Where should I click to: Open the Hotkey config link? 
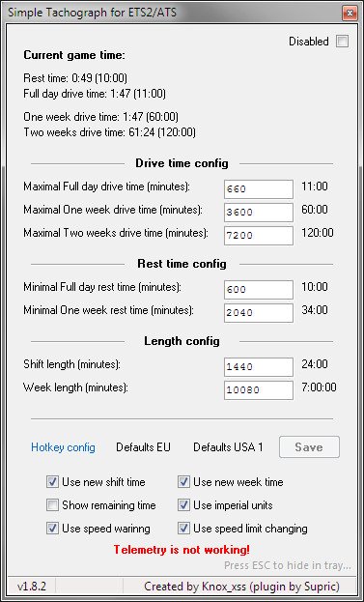[63, 447]
